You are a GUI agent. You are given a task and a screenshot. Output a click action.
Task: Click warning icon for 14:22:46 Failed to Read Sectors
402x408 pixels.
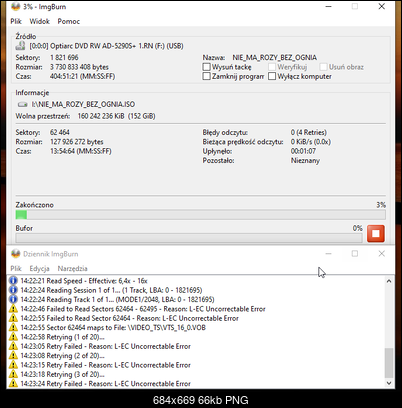click(13, 309)
